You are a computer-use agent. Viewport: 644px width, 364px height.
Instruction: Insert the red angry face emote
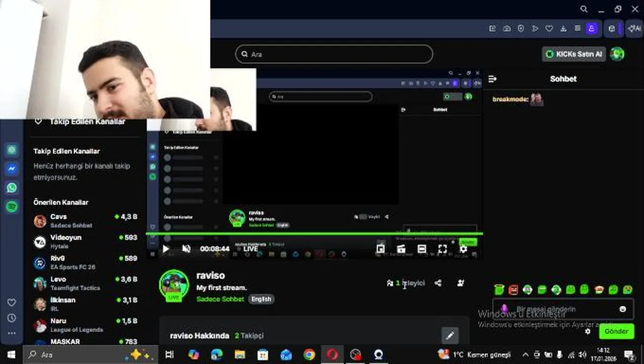coord(513,290)
